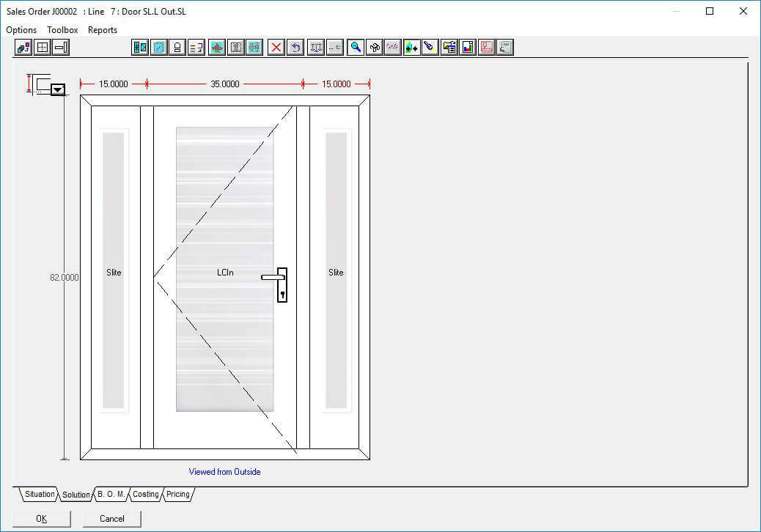Open the Pricing tab
The image size is (761, 532).
[x=177, y=495]
